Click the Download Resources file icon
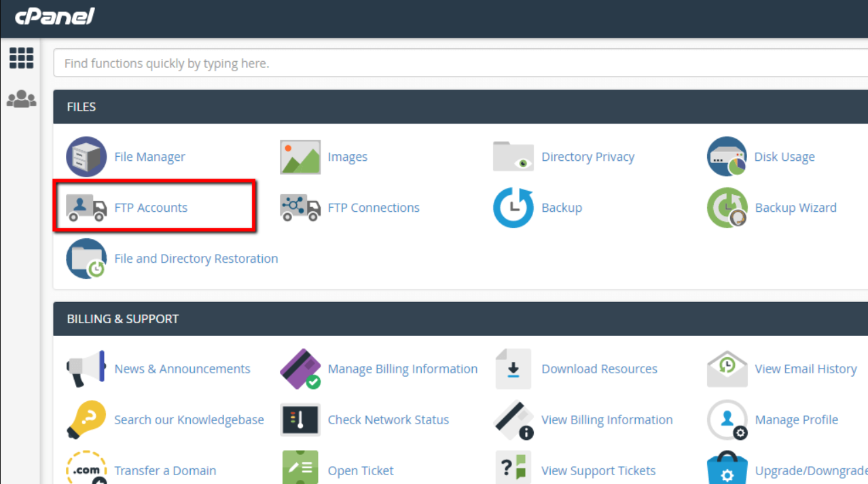The image size is (868, 484). coord(513,369)
